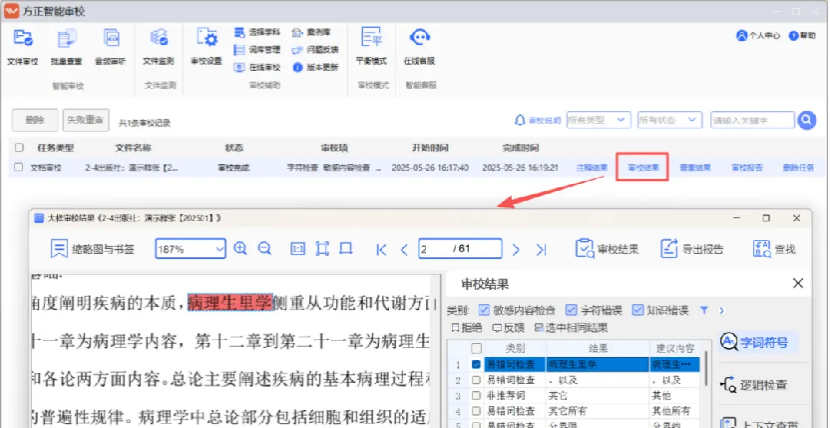Select the 文档审校 task row checkbox
Viewport: 830px width, 428px height.
(19, 167)
